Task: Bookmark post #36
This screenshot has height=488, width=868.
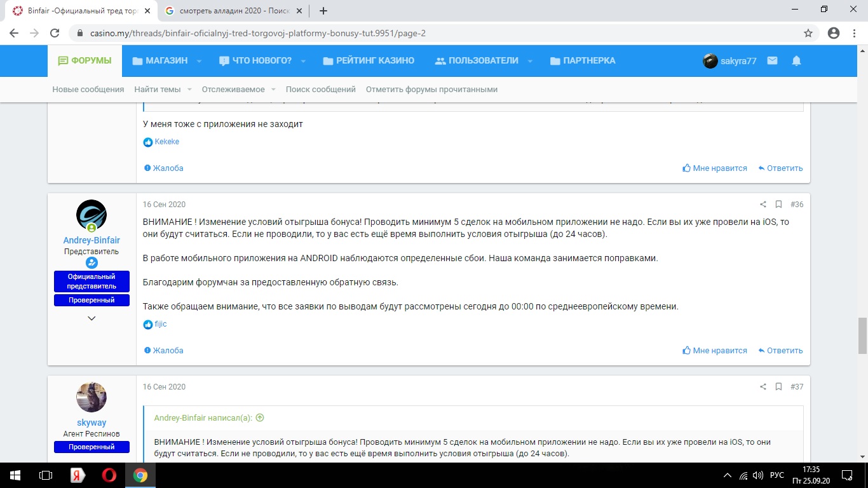Action: coord(778,205)
